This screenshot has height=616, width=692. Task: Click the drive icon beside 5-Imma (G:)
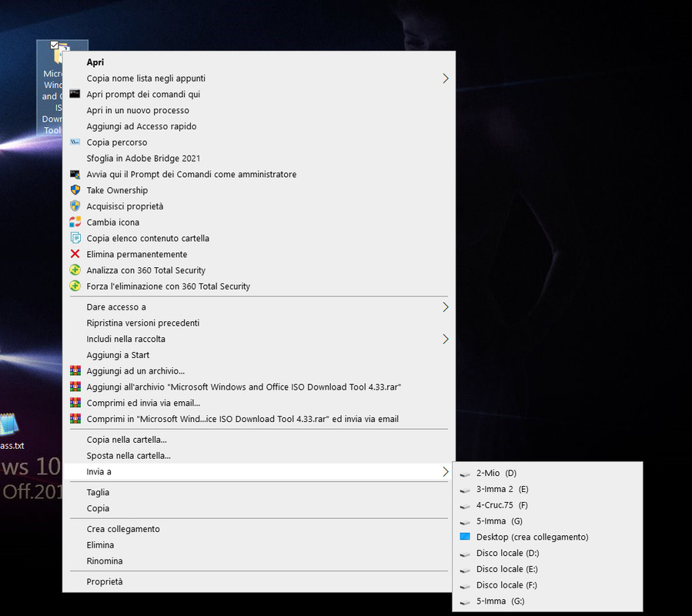(465, 602)
